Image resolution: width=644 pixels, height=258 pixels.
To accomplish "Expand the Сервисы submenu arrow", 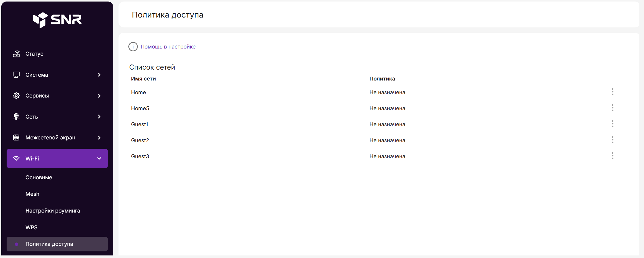I will 99,96.
